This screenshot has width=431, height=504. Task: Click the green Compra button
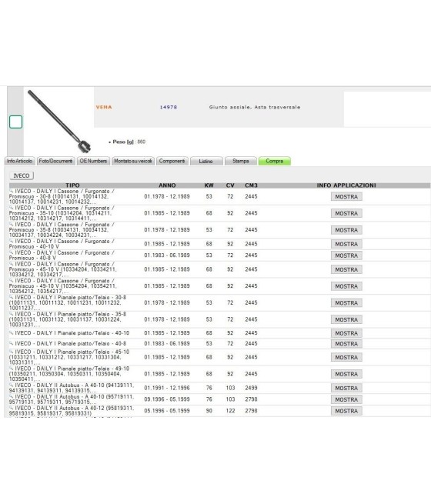click(275, 161)
